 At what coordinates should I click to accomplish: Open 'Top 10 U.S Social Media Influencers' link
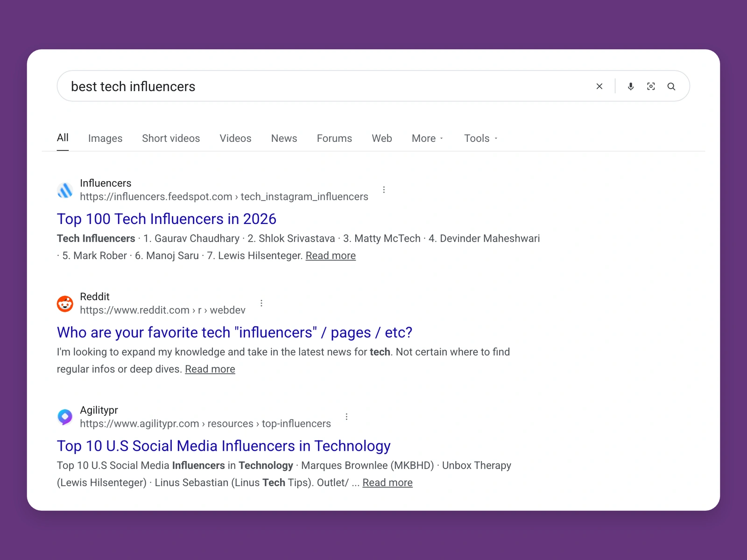tap(224, 446)
